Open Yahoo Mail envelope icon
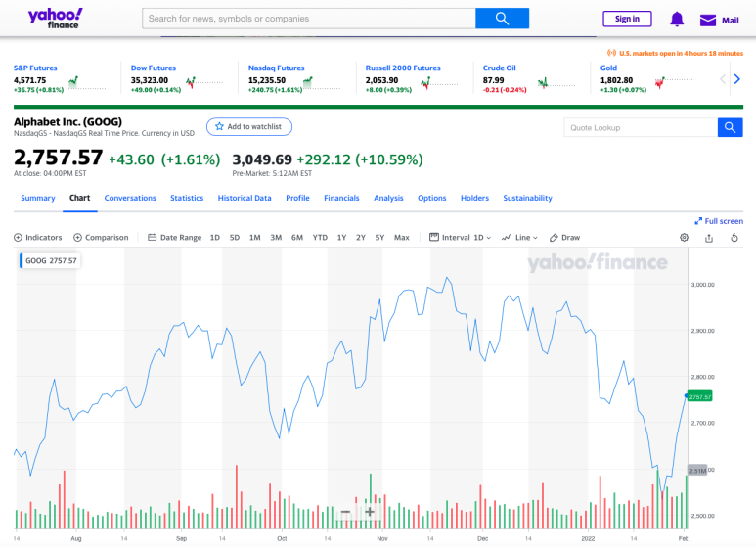The height and width of the screenshot is (546, 756). (708, 21)
